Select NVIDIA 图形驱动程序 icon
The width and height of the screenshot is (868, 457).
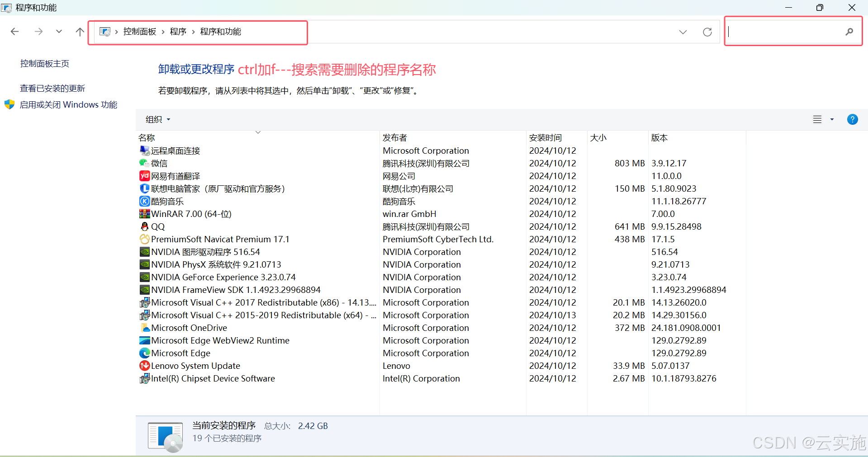[145, 252]
